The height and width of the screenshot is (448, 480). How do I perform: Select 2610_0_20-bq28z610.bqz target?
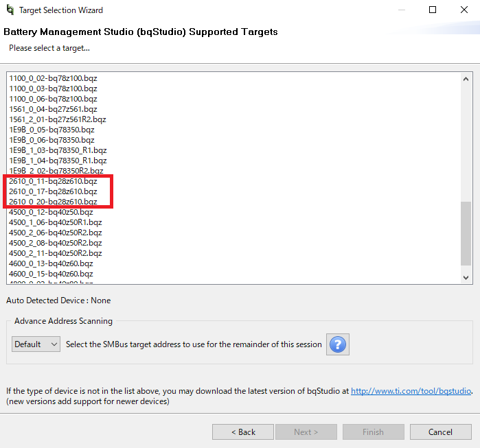tap(53, 202)
